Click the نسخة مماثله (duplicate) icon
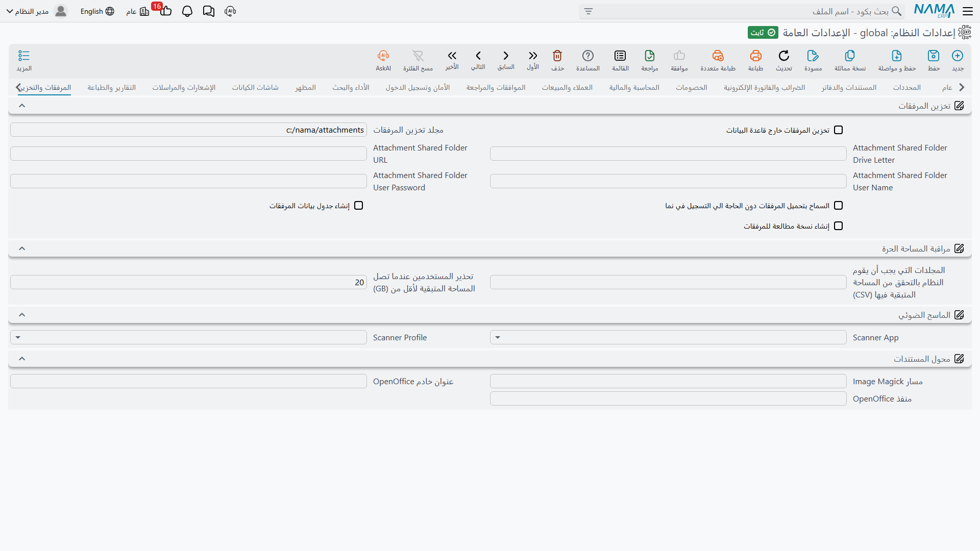The image size is (980, 551). pos(850,56)
